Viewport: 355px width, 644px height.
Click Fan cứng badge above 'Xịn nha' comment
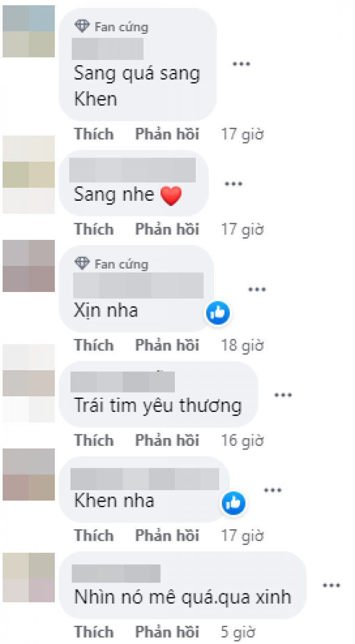(x=112, y=264)
